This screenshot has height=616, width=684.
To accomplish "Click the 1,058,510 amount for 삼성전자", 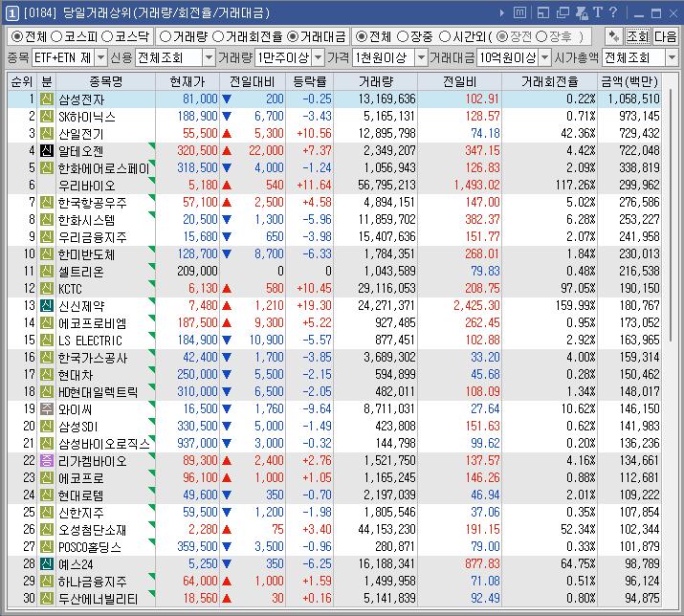I will pos(634,99).
